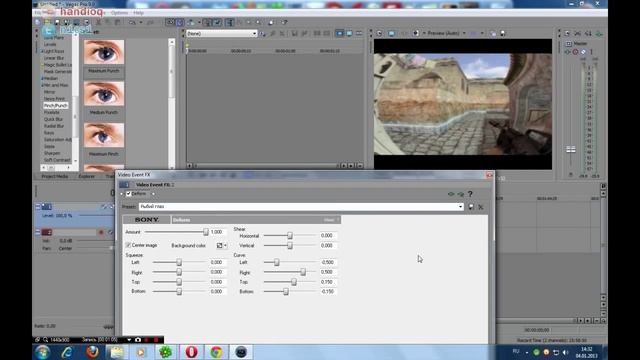
Task: Switch to the Project Media tab
Action: point(55,176)
